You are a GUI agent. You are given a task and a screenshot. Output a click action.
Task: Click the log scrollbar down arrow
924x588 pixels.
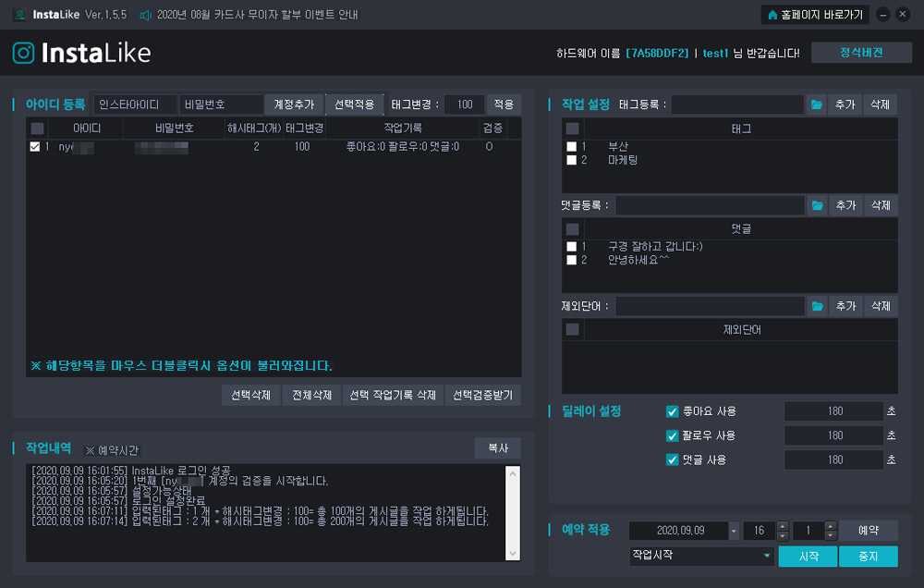pos(513,553)
